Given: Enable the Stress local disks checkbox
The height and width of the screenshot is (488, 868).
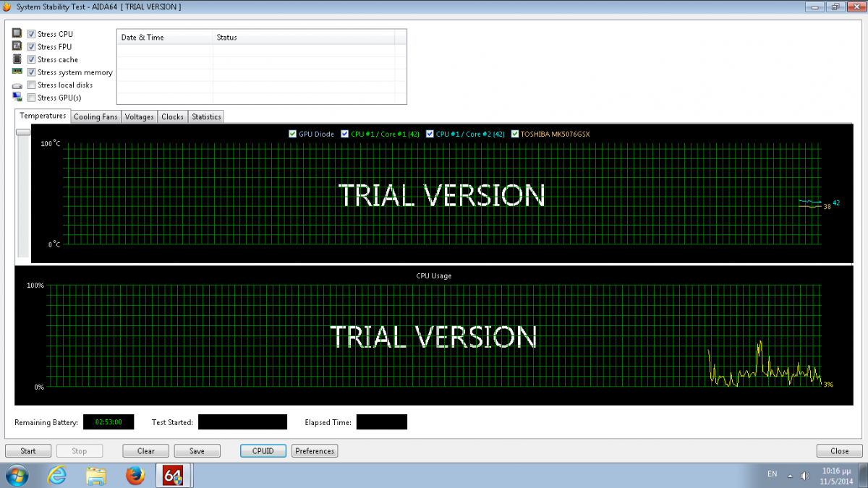Looking at the screenshot, I should 32,85.
